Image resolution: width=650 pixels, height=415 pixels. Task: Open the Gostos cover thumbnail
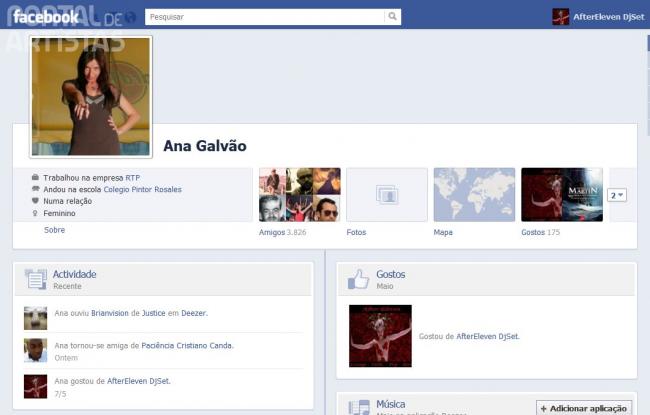(x=562, y=194)
